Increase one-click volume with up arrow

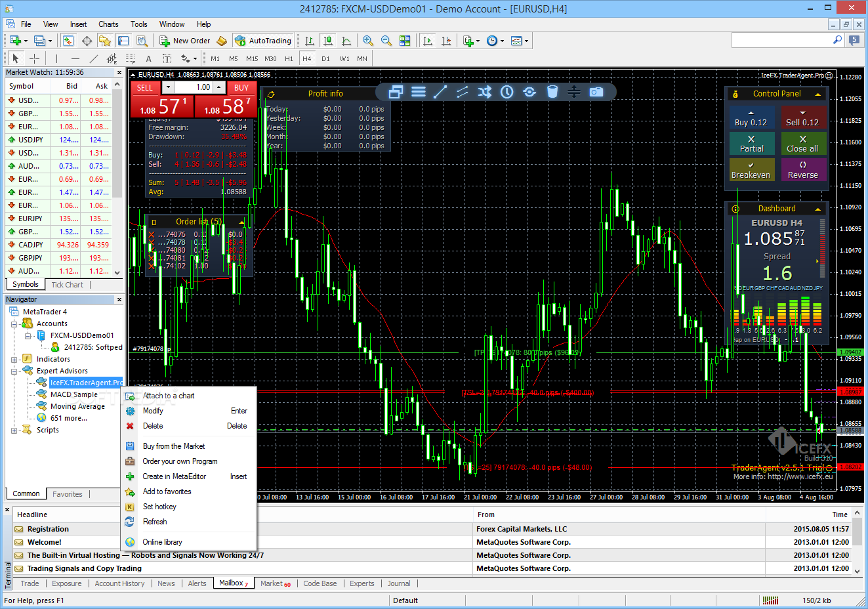click(220, 87)
